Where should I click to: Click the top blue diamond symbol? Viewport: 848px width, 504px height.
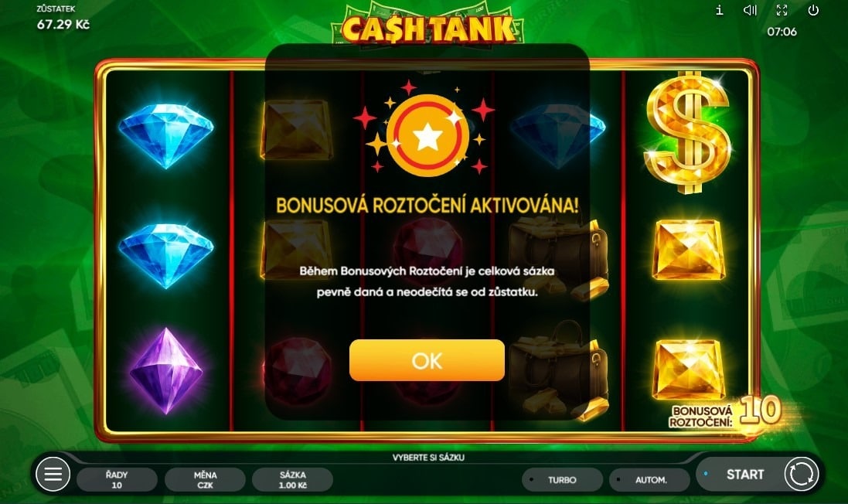pos(166,136)
